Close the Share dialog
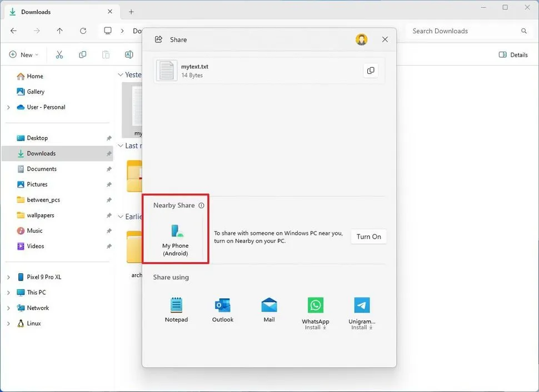539x392 pixels. (385, 39)
